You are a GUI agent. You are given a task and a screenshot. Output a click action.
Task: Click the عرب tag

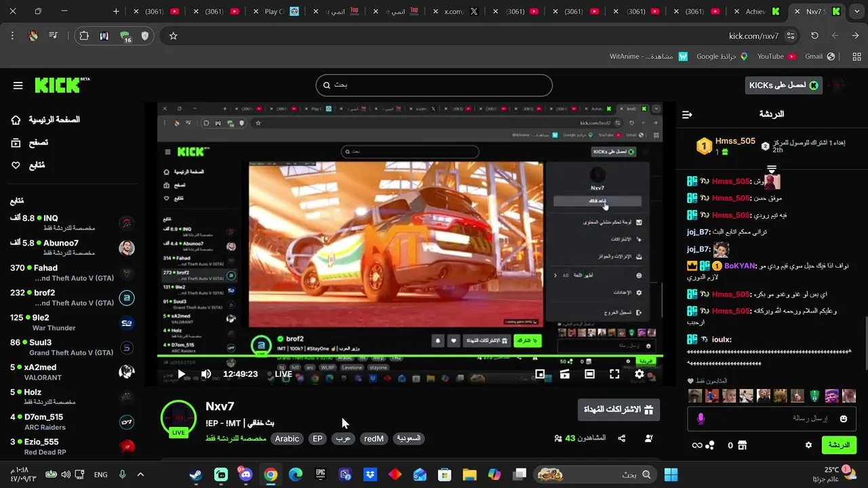344,439
